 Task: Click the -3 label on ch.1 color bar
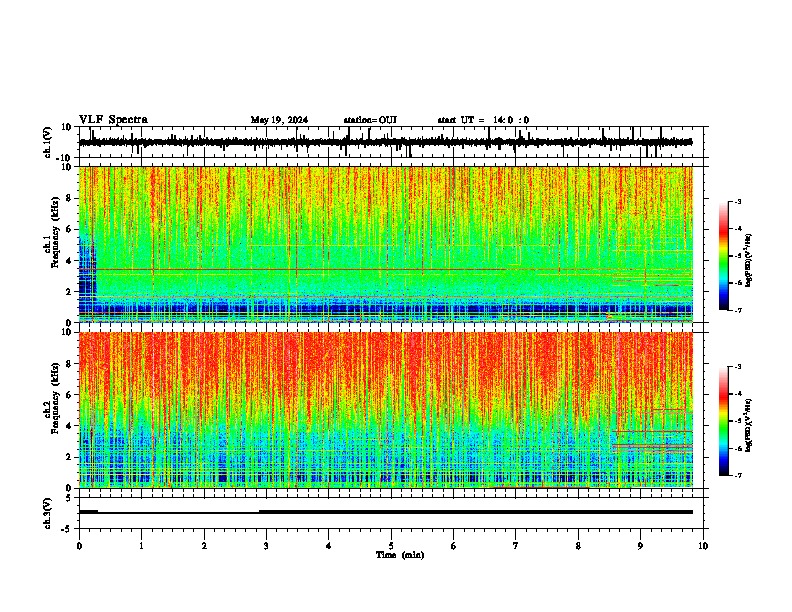[x=738, y=202]
